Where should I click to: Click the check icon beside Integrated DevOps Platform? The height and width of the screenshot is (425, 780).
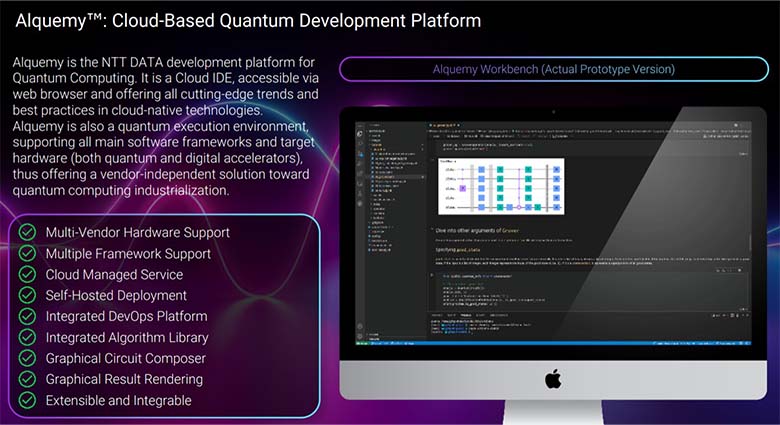[x=28, y=317]
